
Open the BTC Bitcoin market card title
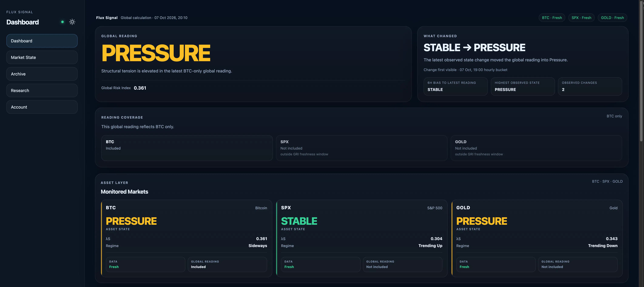pyautogui.click(x=111, y=208)
